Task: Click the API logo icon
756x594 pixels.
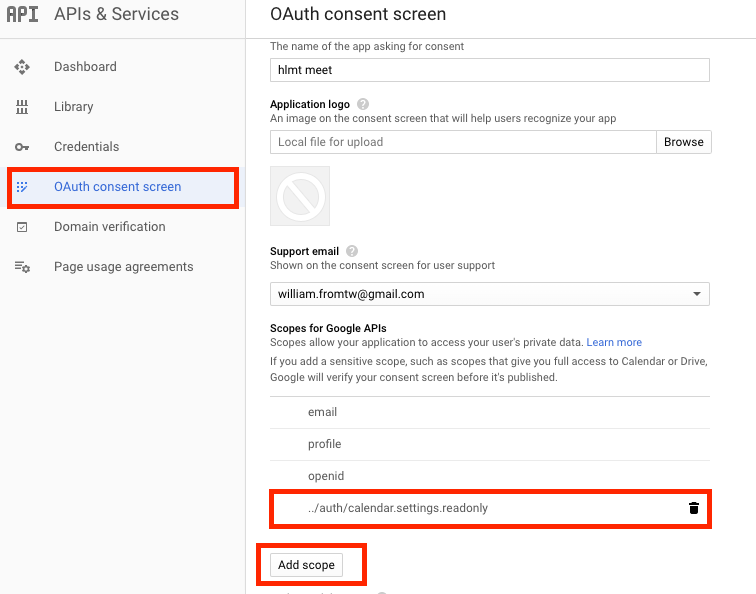Action: point(23,14)
